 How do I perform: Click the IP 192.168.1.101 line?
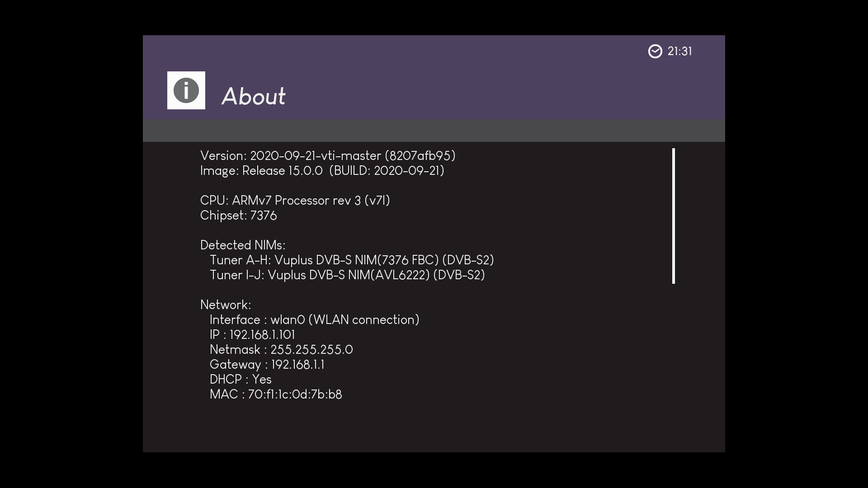(x=252, y=335)
